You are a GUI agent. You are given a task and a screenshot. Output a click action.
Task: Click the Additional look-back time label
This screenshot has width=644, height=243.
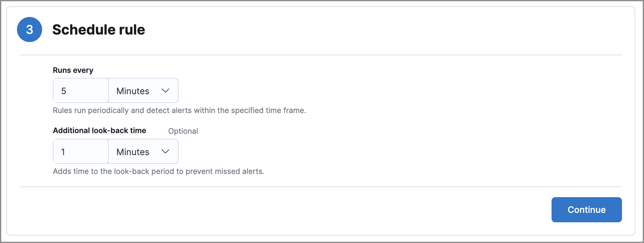99,131
